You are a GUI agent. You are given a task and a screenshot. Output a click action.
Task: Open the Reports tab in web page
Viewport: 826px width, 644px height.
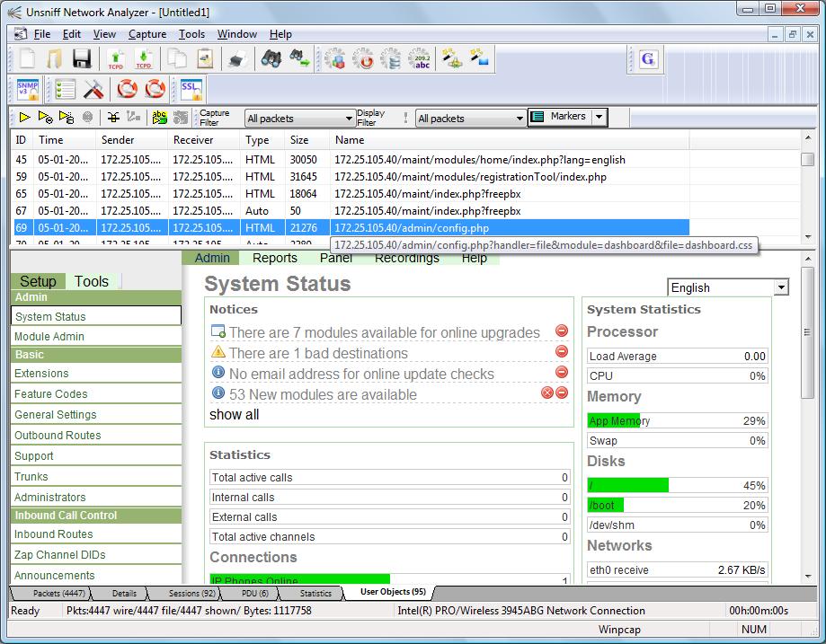[274, 258]
